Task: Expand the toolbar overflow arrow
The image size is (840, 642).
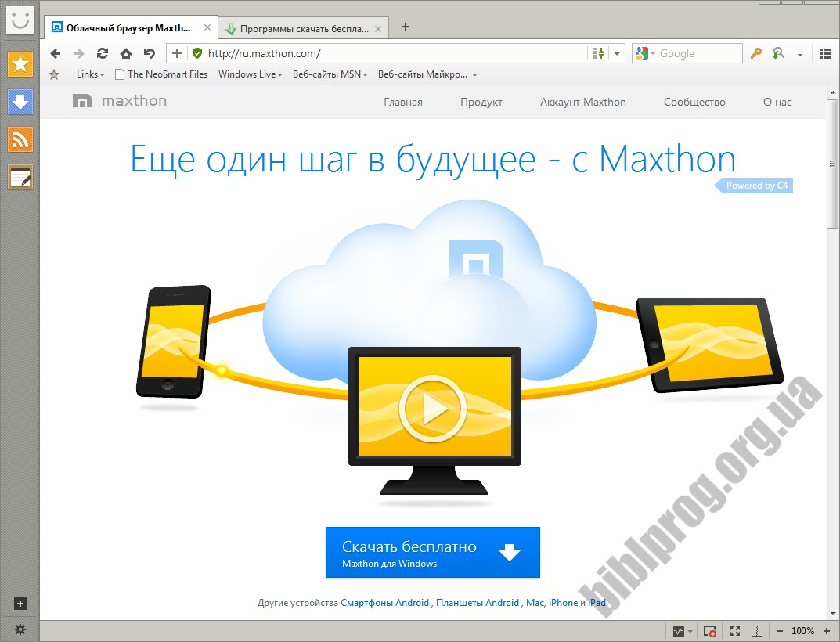Action: pyautogui.click(x=800, y=54)
